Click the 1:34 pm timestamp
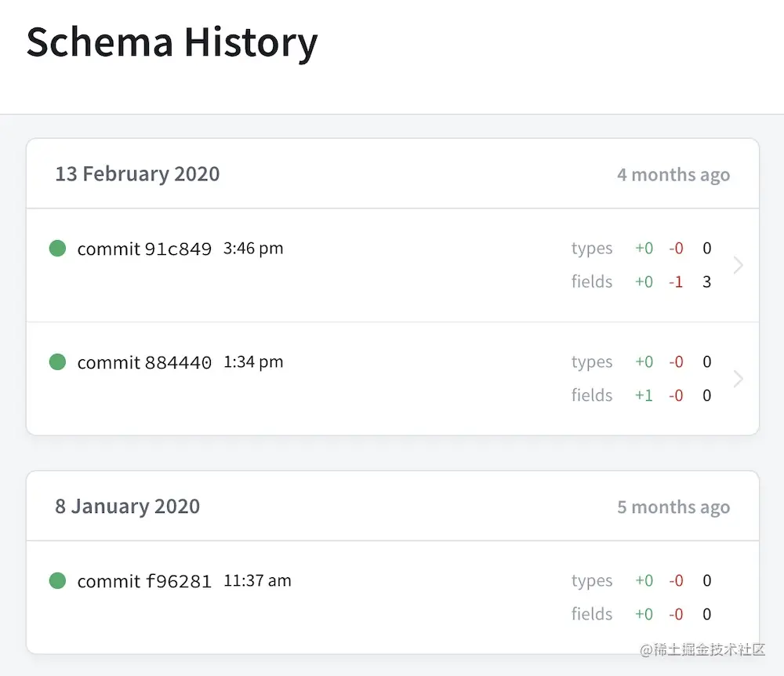 tap(253, 362)
